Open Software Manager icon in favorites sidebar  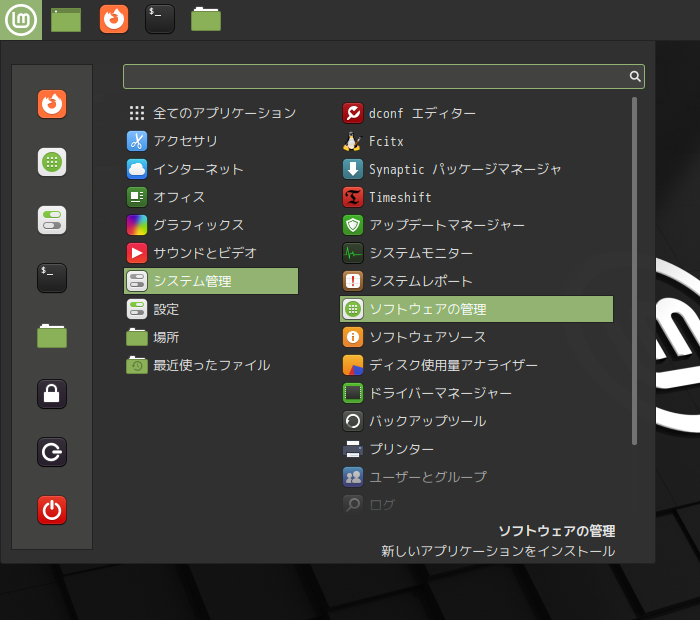(52, 162)
